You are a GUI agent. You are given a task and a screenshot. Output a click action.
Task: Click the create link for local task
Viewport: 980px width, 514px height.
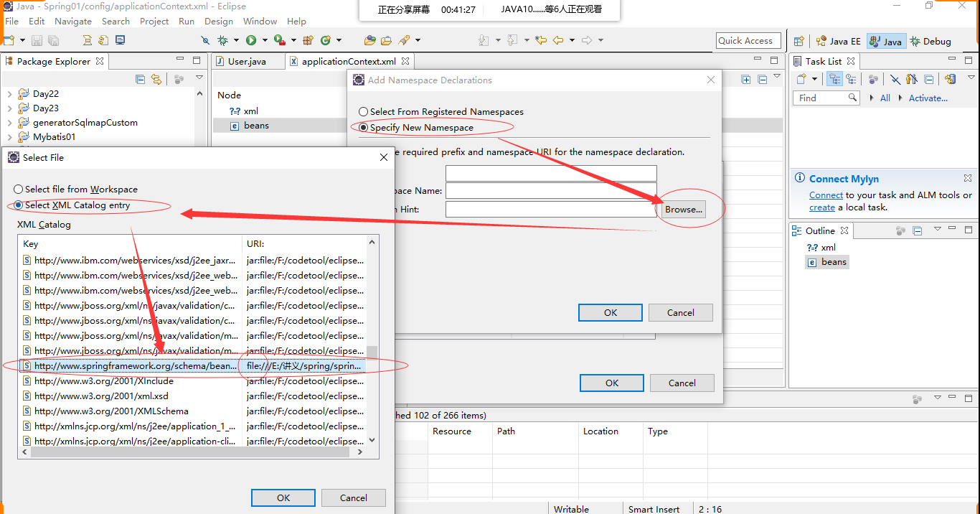pos(822,207)
